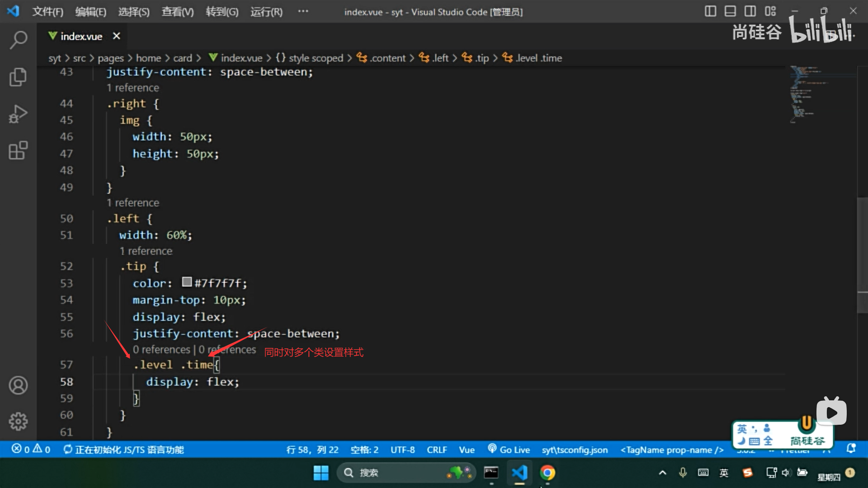Open Run and Debug view
Viewport: 868px width, 488px height.
pyautogui.click(x=18, y=114)
